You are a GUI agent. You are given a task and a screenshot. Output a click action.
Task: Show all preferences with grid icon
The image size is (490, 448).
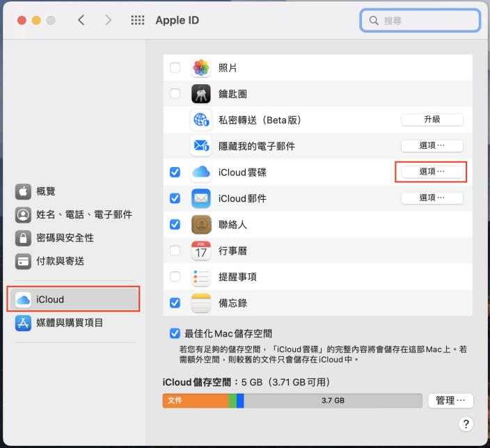(x=138, y=20)
